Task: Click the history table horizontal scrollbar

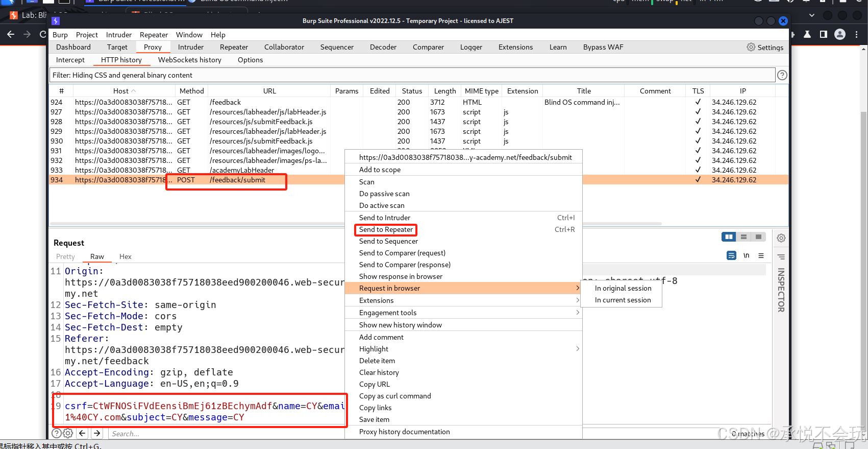Action: (355, 224)
